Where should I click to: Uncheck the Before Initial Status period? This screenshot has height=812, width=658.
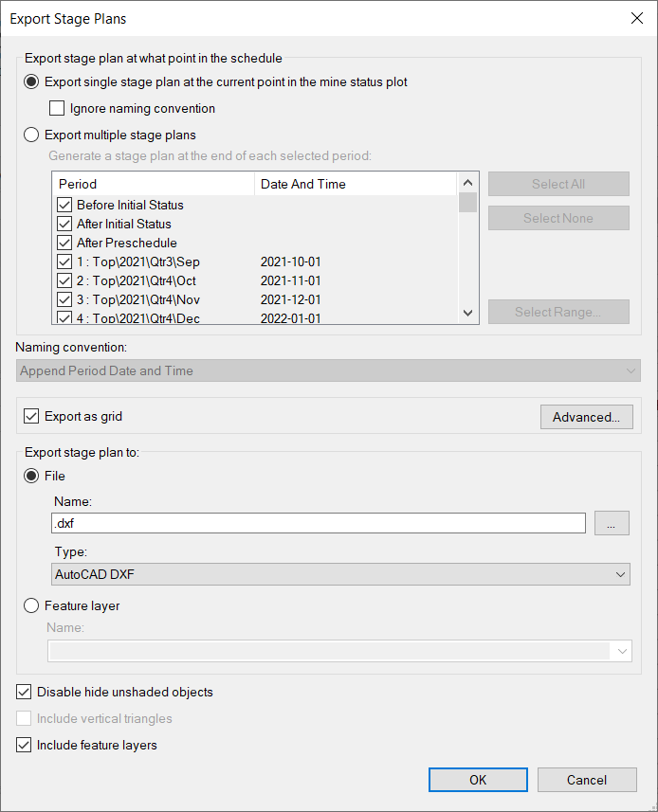(x=64, y=205)
